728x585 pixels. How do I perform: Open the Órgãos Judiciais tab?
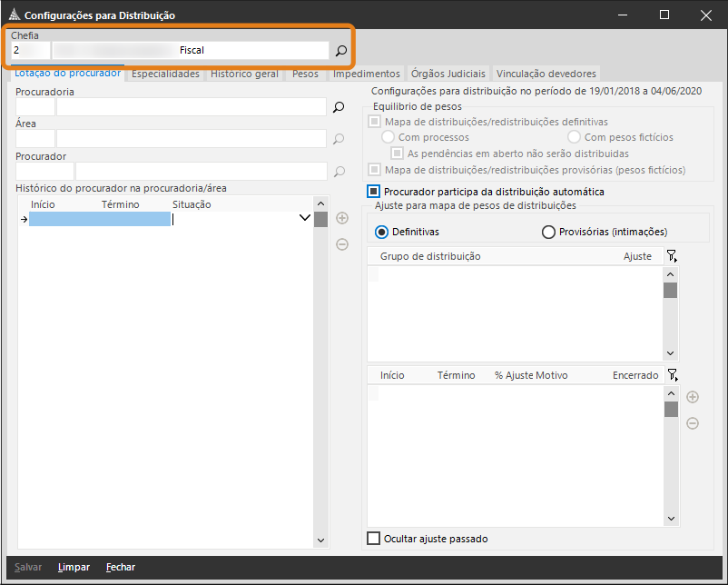click(448, 74)
